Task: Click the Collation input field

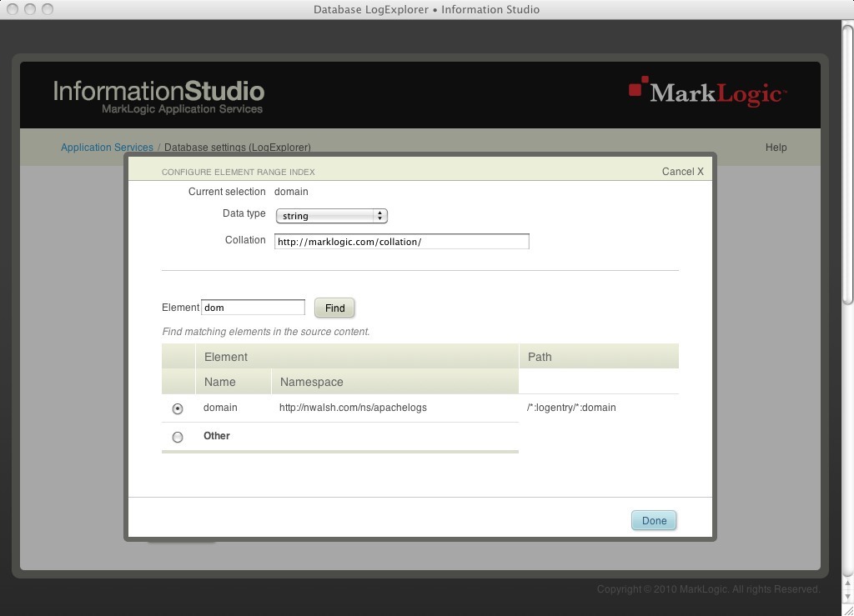Action: coord(401,242)
